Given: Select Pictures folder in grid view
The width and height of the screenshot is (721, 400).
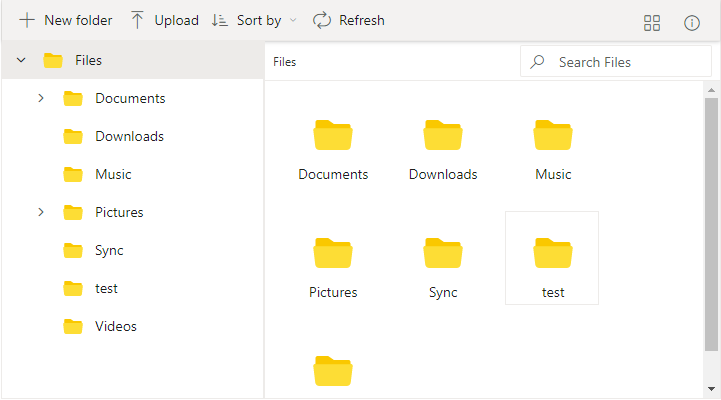Looking at the screenshot, I should point(333,268).
